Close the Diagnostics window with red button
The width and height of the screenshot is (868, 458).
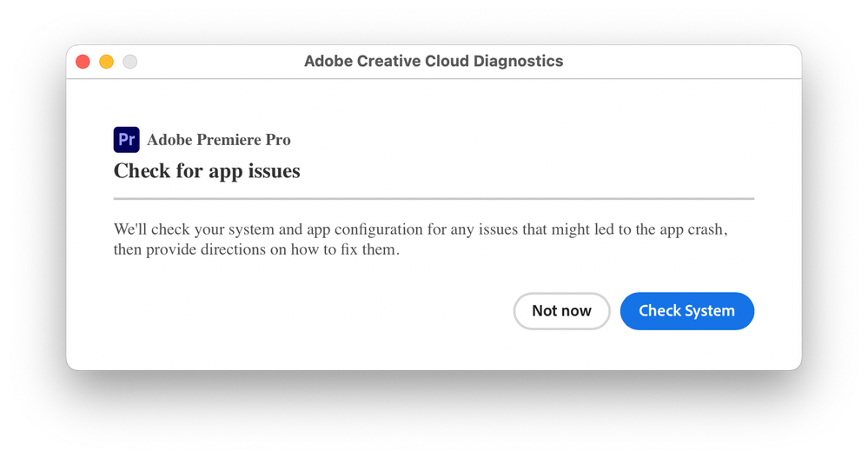[x=83, y=62]
